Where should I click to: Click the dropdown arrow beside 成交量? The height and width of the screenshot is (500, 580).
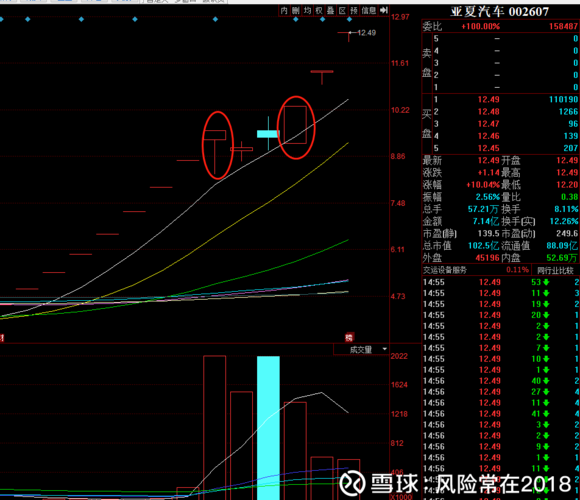point(384,349)
